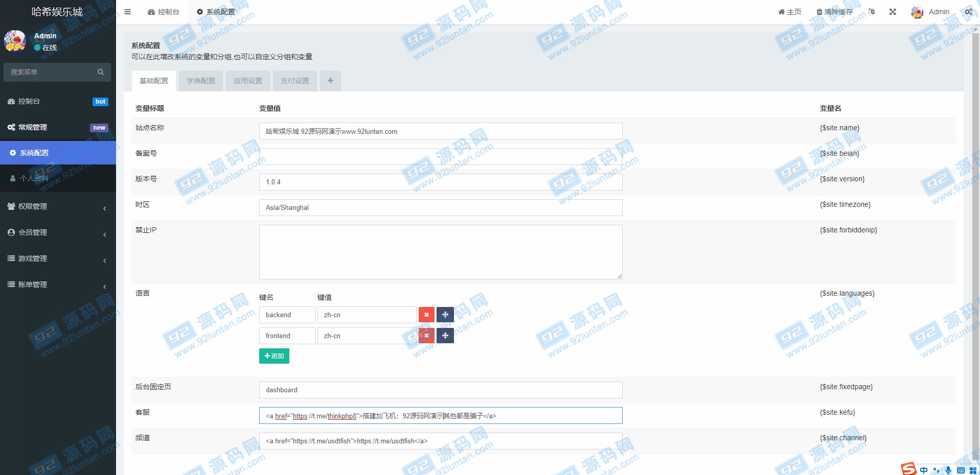Expand 权限管理 sidebar group
Viewport: 980px width, 475px height.
click(x=58, y=206)
